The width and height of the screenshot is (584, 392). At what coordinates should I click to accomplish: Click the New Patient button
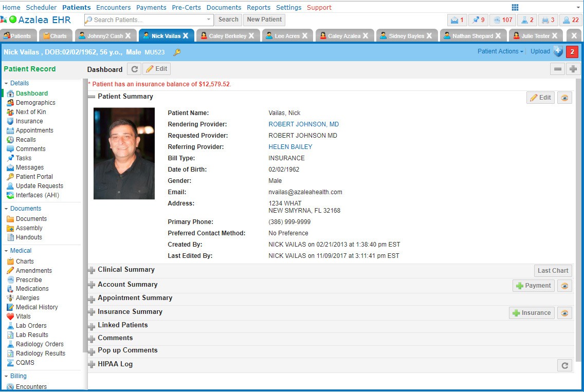(264, 20)
